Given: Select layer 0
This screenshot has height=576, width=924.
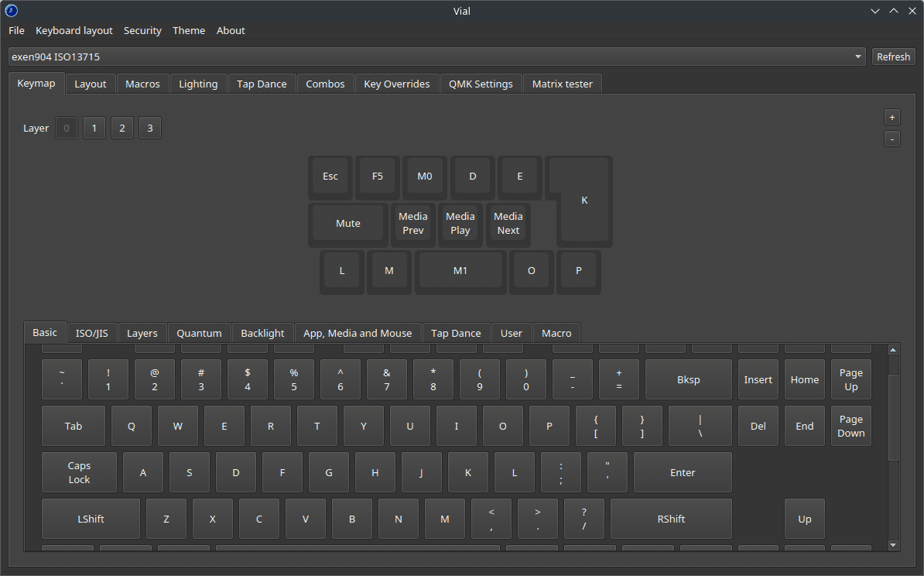Looking at the screenshot, I should 67,128.
